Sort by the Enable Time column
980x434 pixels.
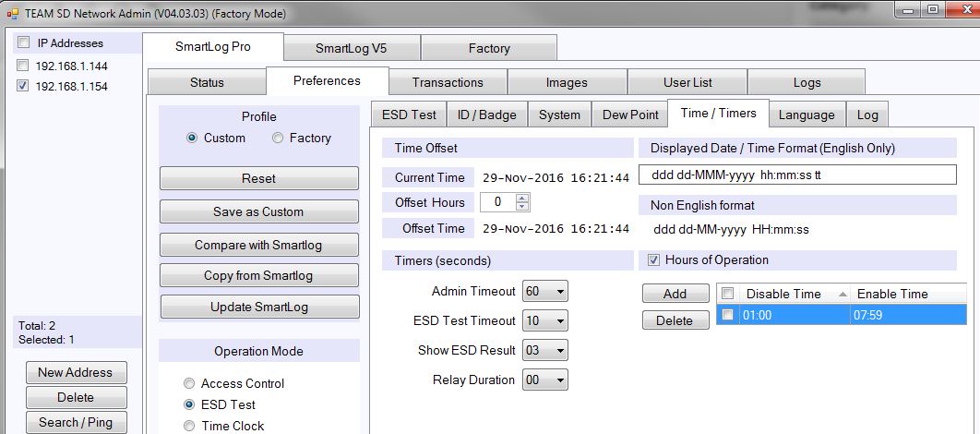908,294
